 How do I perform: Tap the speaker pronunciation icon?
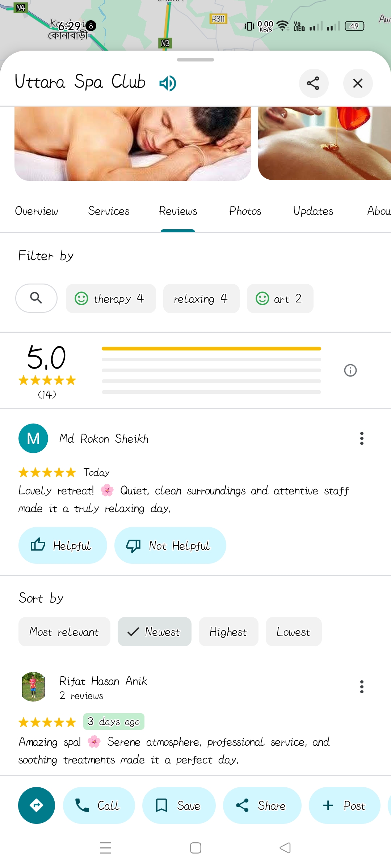point(168,84)
